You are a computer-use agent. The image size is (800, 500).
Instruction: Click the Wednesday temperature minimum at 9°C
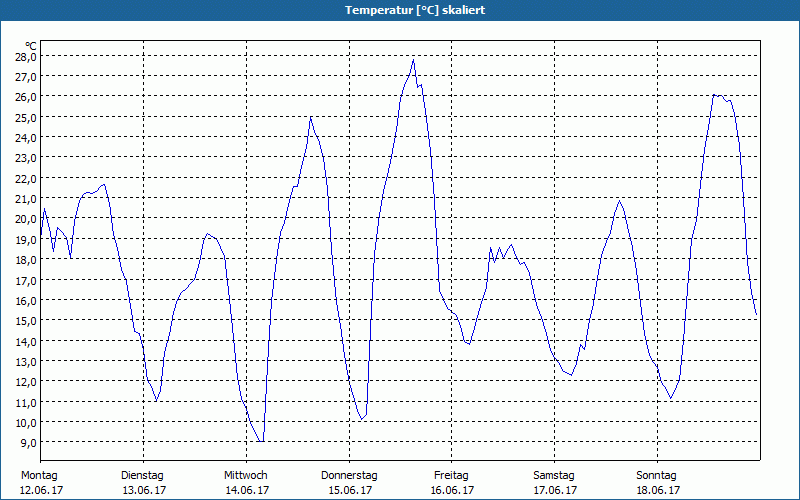[x=261, y=441]
